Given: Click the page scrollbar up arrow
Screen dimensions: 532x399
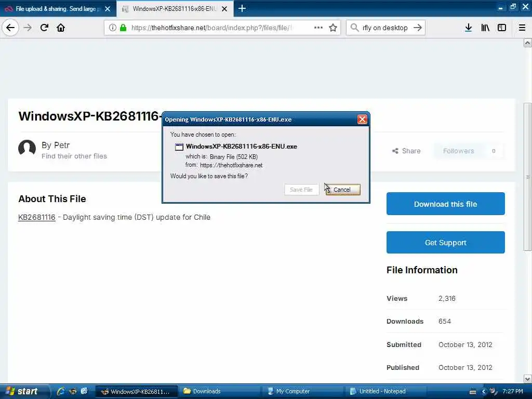Looking at the screenshot, I should click(x=528, y=43).
